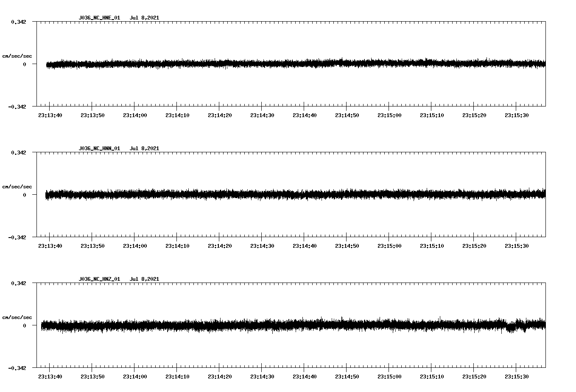
Task: Click the 23:15:10 time label under HNE plot
Action: (x=432, y=115)
